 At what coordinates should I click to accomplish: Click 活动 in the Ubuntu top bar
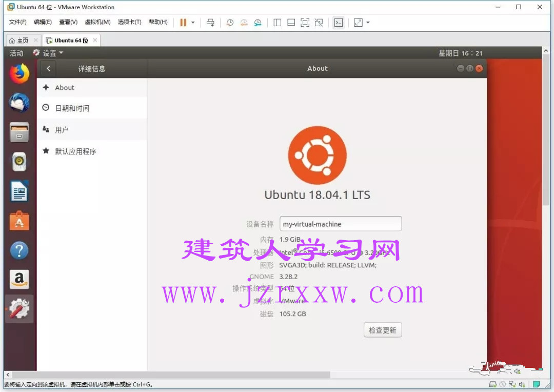(x=16, y=53)
